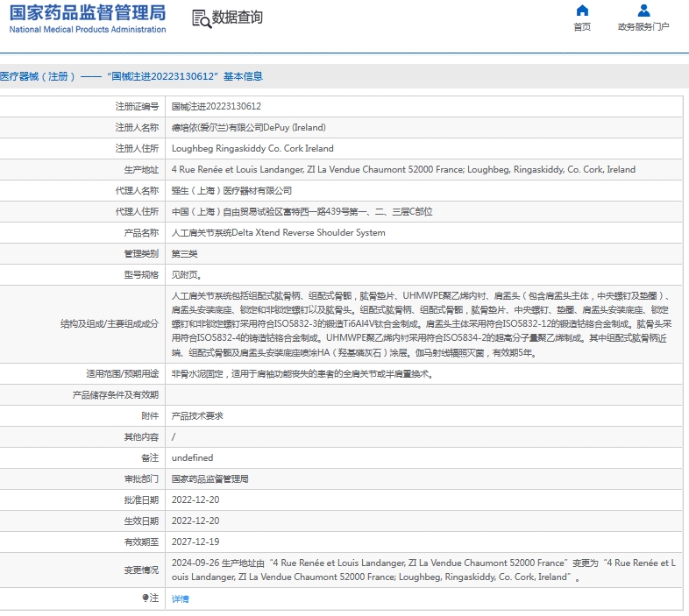Image resolution: width=689 pixels, height=616 pixels.
Task: Click the 结构及组成 composition description paragraph
Action: (x=419, y=324)
